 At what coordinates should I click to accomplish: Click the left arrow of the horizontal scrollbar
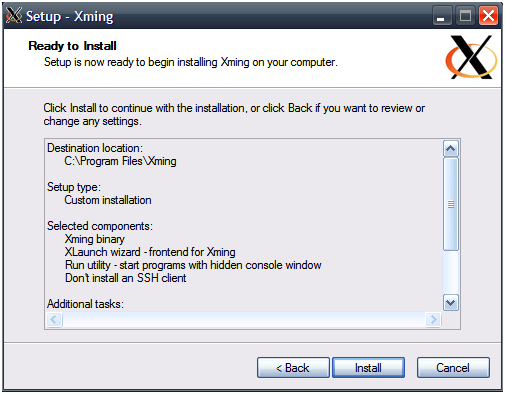point(54,320)
